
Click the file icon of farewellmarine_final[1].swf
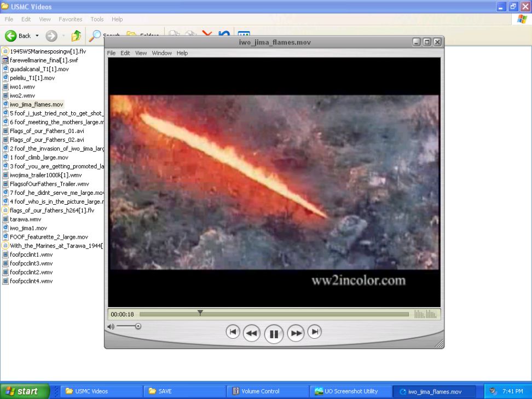[5, 60]
